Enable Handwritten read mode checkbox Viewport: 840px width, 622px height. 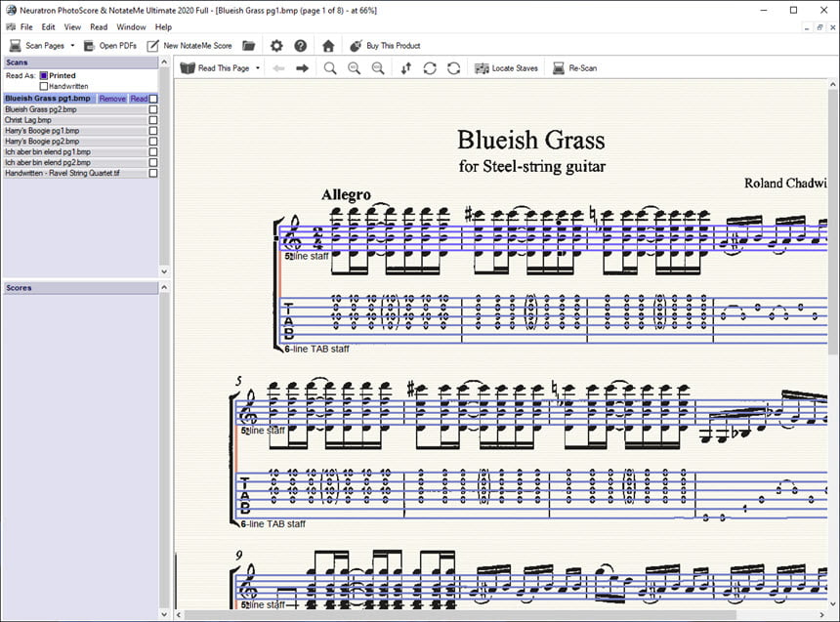(44, 86)
